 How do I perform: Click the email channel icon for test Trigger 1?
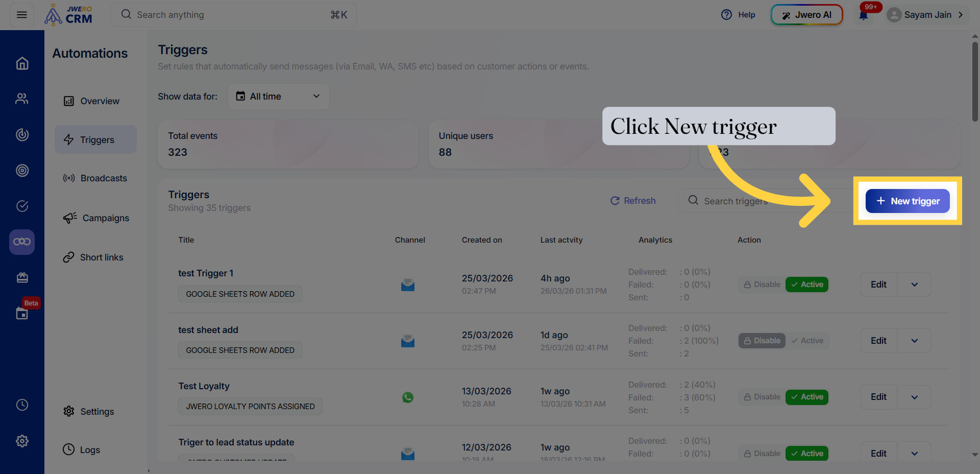(408, 285)
